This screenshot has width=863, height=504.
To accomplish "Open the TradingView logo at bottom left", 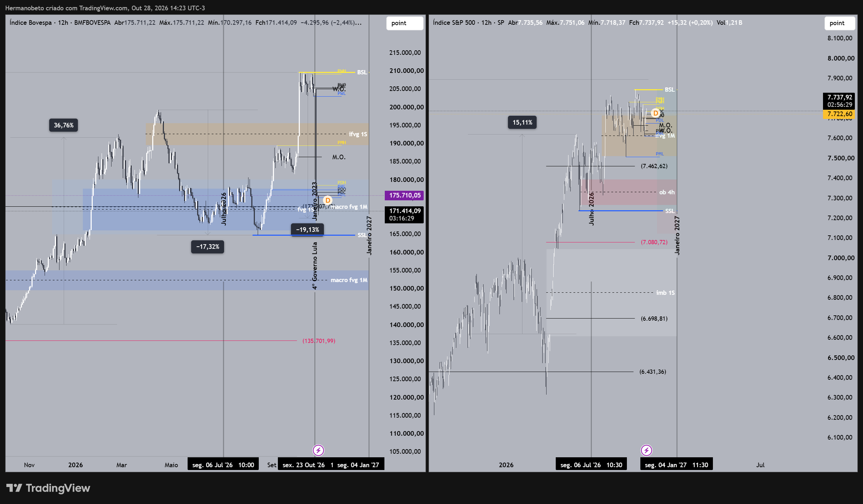I will pos(48,488).
